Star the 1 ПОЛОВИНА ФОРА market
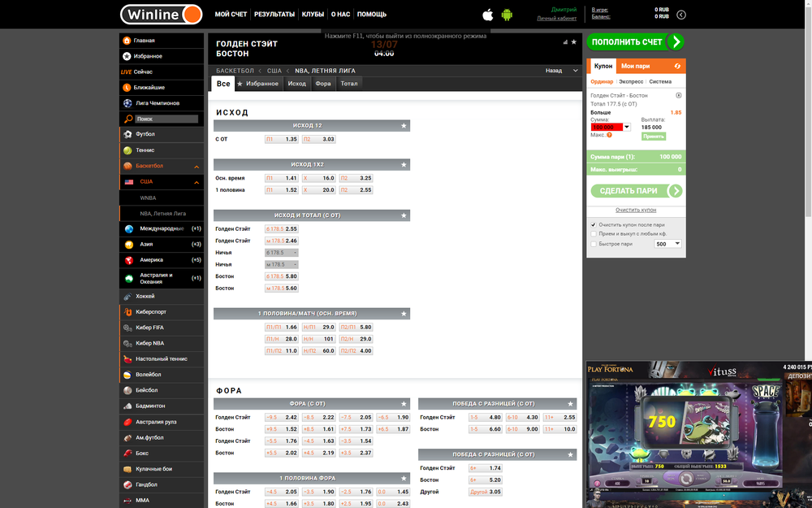812x508 pixels. pyautogui.click(x=404, y=478)
